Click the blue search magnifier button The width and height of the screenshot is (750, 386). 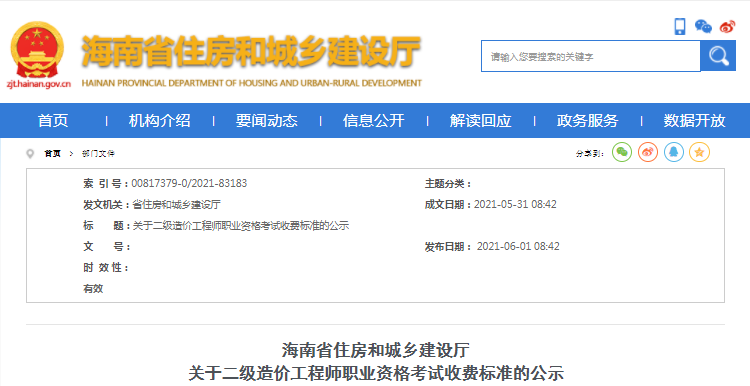(x=718, y=56)
